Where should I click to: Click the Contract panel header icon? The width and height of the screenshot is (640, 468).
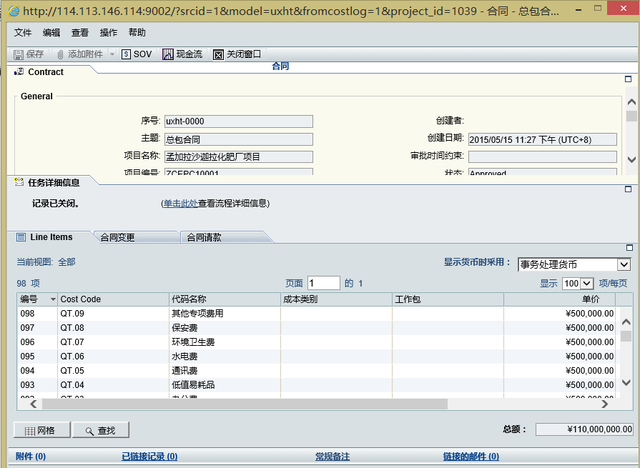[19, 72]
